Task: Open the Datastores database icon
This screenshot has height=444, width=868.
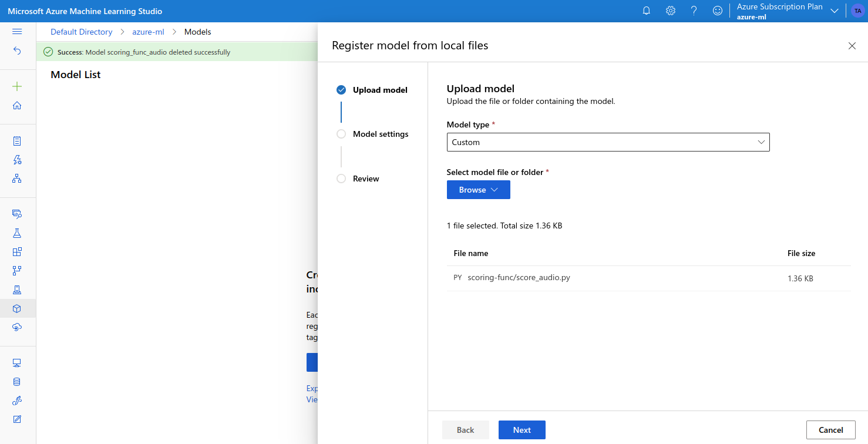Action: coord(17,382)
